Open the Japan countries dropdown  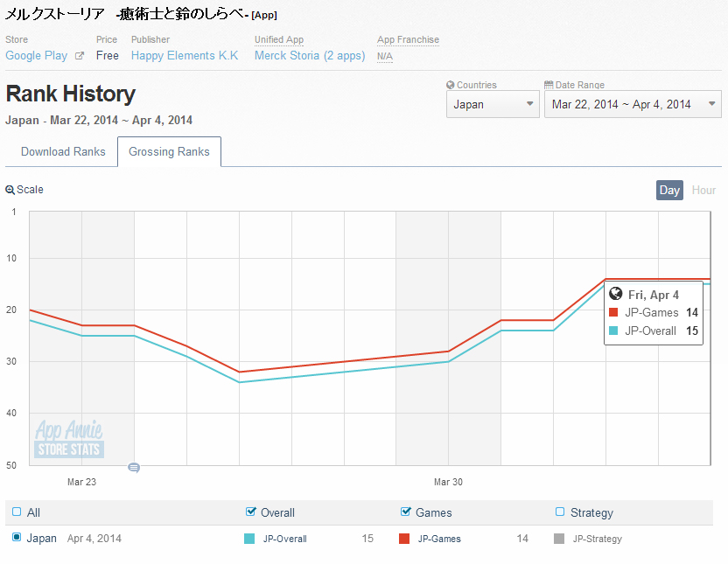(x=493, y=104)
